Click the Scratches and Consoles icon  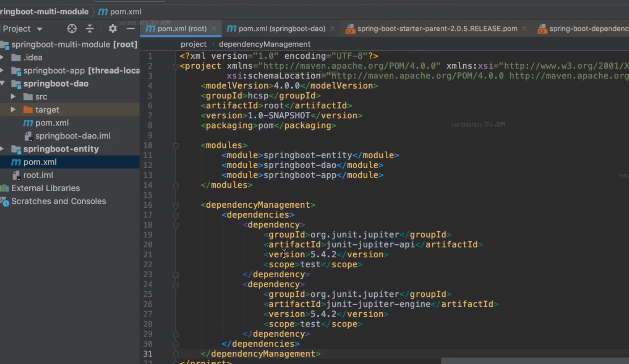tap(4, 201)
